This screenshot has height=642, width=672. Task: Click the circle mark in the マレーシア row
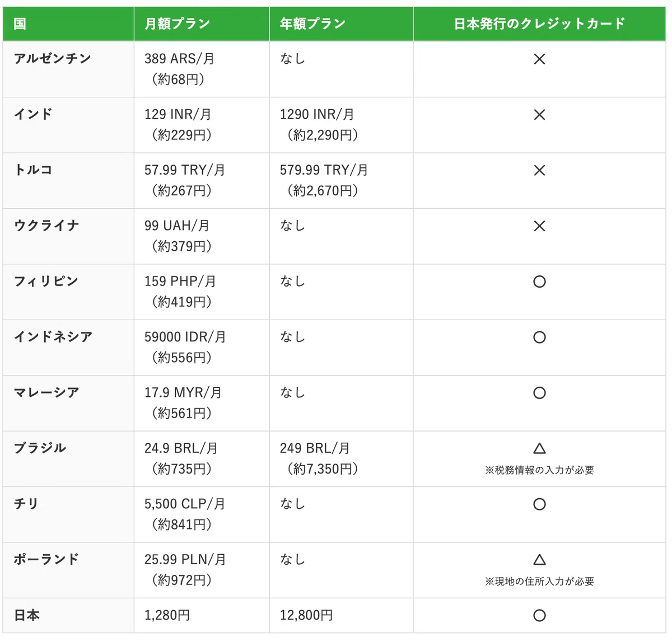pyautogui.click(x=539, y=393)
